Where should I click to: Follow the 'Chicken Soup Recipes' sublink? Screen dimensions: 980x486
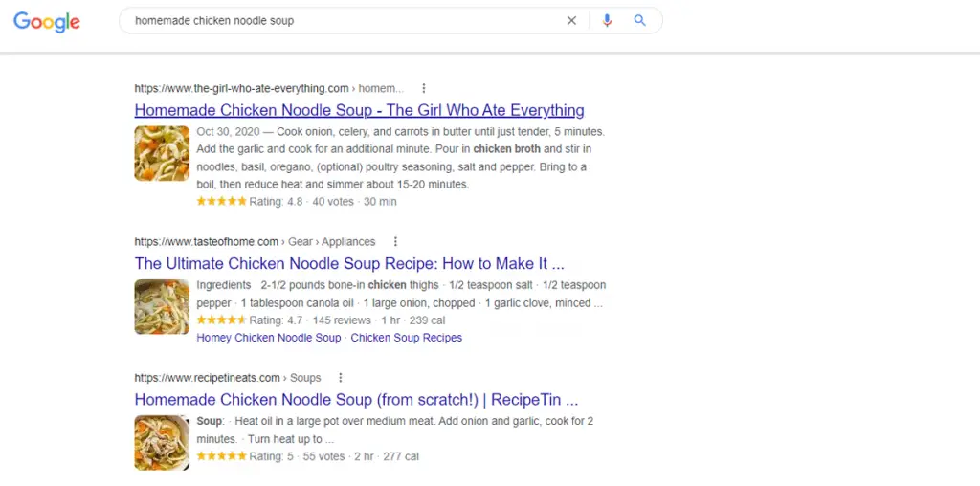pos(406,338)
